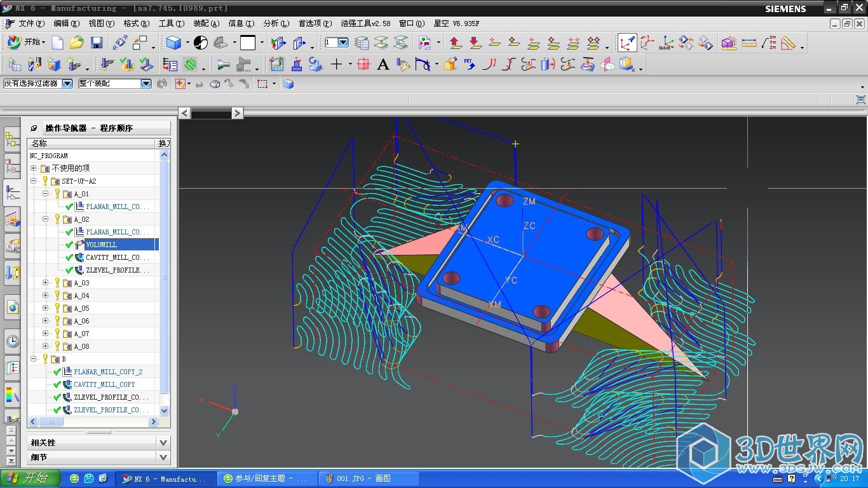This screenshot has height=488, width=868.
Task: Click the navigator vertical scroll down arrow
Action: [165, 411]
